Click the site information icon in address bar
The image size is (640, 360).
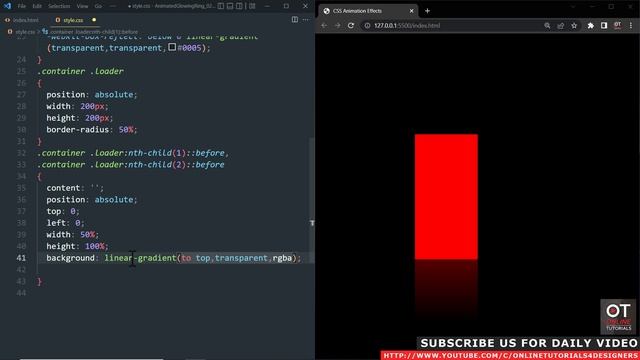367,25
